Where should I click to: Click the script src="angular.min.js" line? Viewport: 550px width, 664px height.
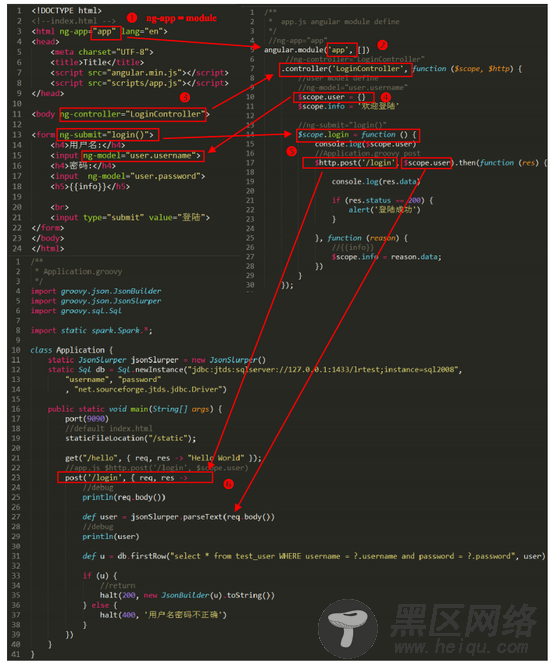(x=139, y=73)
